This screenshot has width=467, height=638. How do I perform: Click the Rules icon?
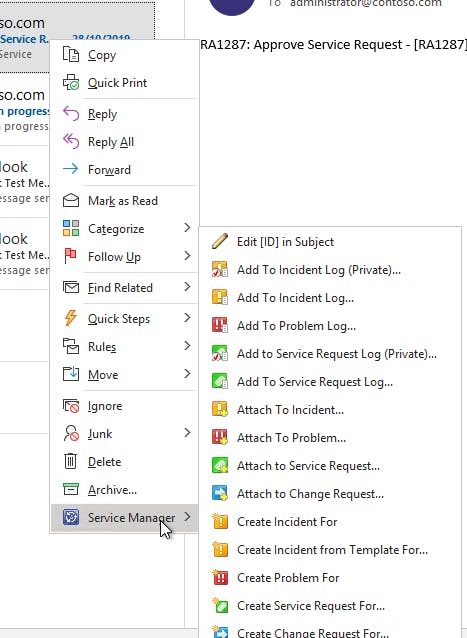[71, 346]
